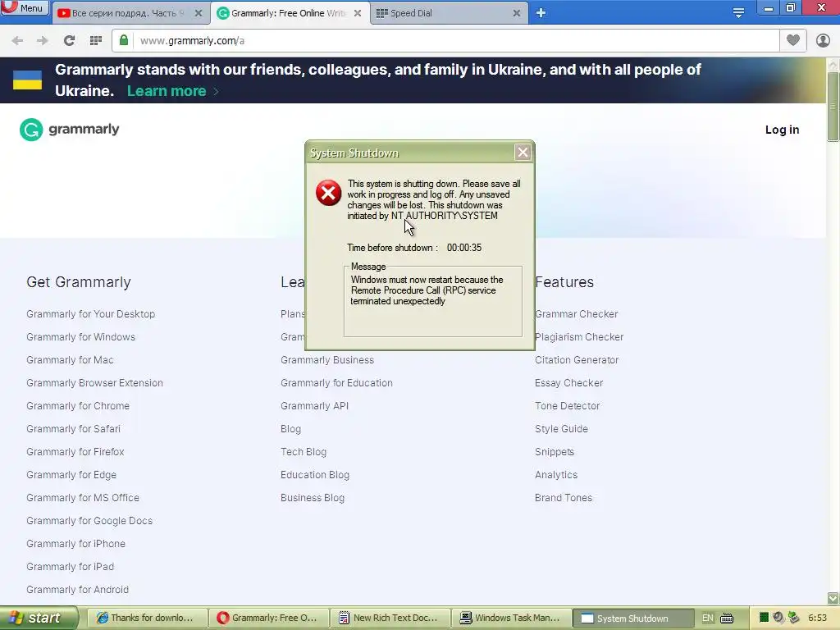840x630 pixels.
Task: Switch to the YouTube tab
Action: (130, 13)
